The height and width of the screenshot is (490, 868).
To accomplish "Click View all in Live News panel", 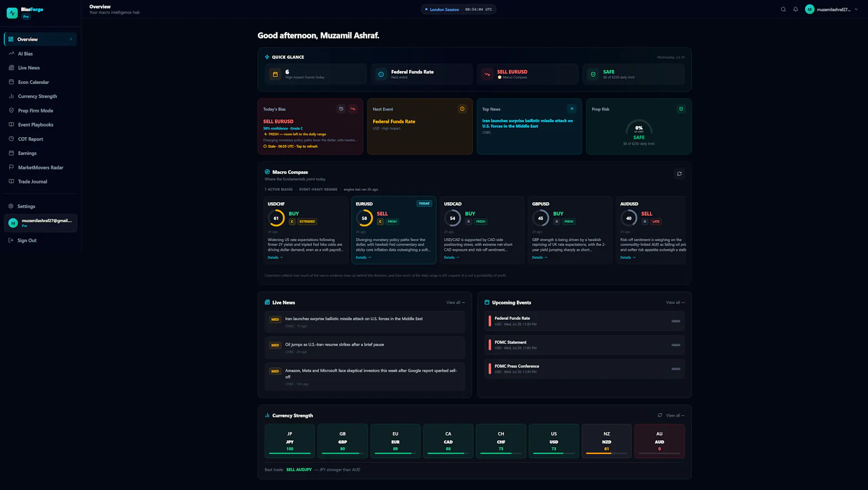I will tap(456, 302).
